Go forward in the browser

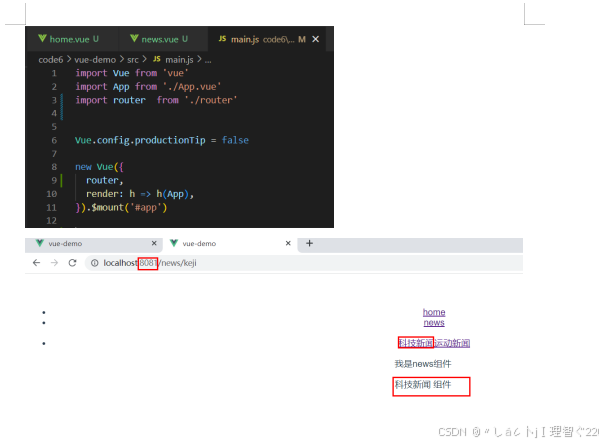(55, 263)
